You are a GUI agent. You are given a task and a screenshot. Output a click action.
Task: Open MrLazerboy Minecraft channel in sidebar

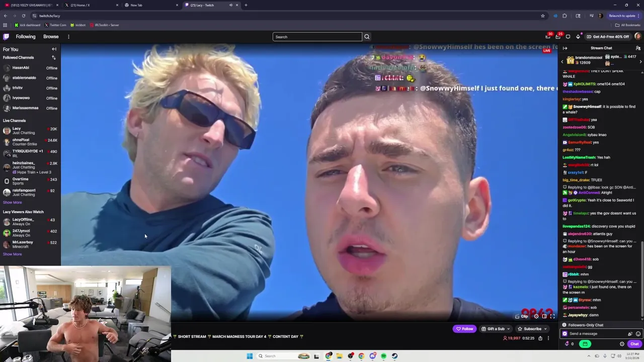30,244
